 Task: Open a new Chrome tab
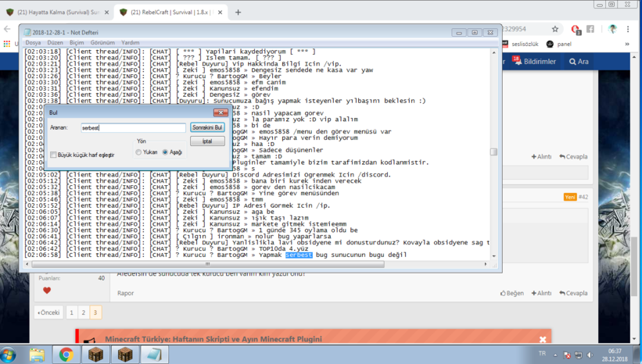pos(238,12)
